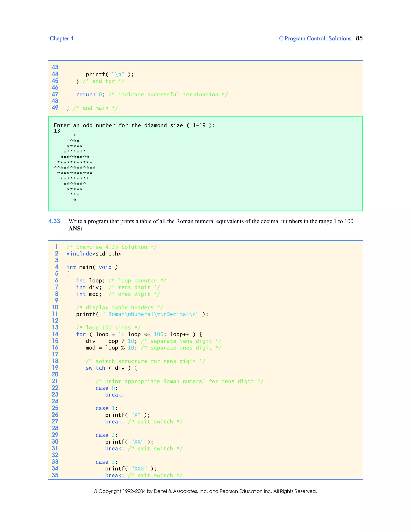Click the top single asterisk of the diamond

(x=75, y=136)
